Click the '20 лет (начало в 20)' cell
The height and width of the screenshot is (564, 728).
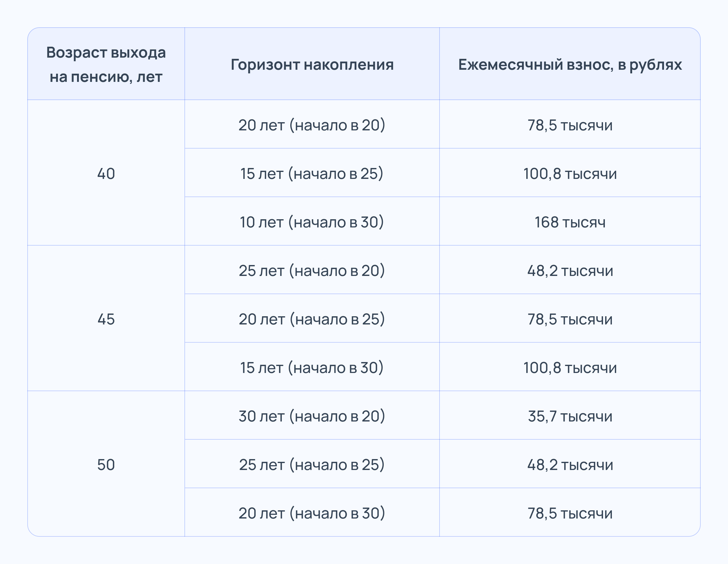(x=312, y=125)
